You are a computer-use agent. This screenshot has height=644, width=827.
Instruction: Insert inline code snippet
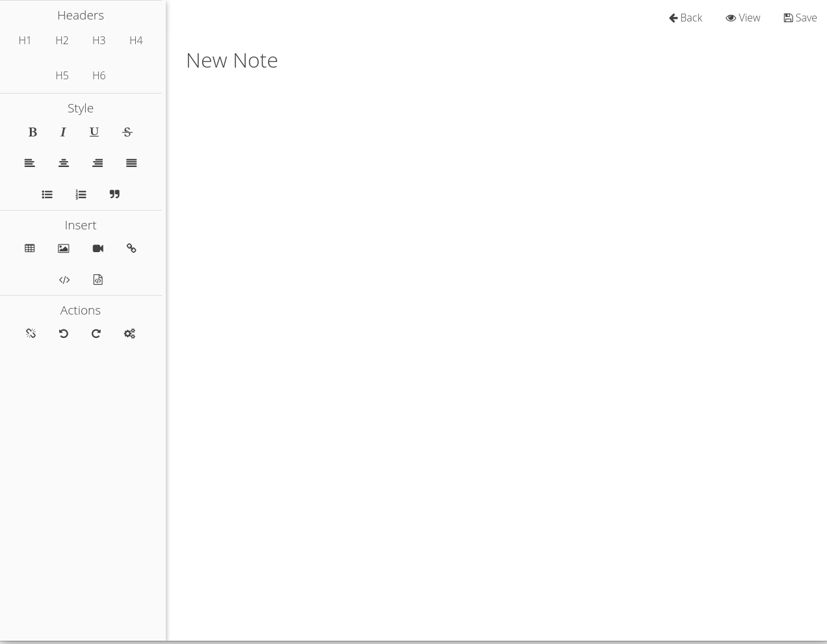tap(64, 279)
